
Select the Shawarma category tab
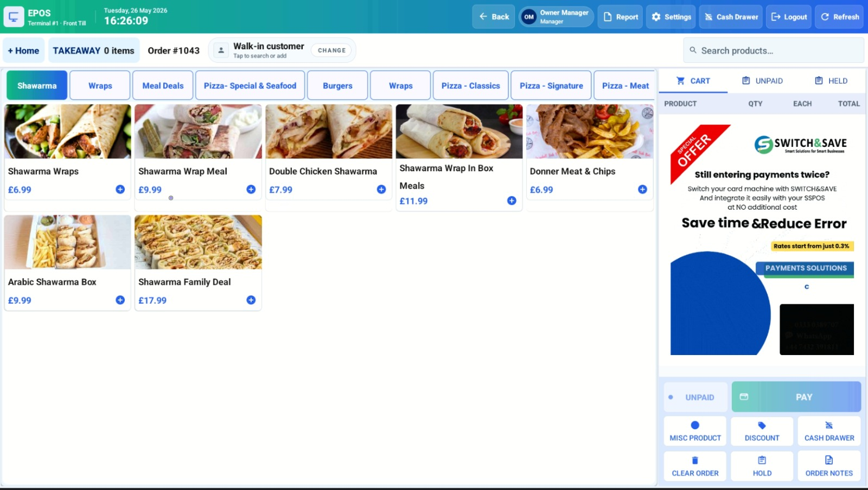coord(37,86)
